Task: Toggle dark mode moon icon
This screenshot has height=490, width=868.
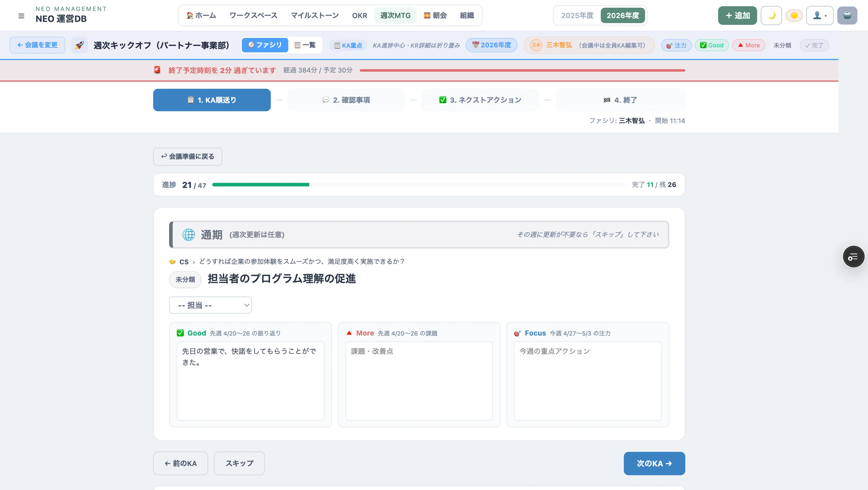Action: click(x=771, y=15)
